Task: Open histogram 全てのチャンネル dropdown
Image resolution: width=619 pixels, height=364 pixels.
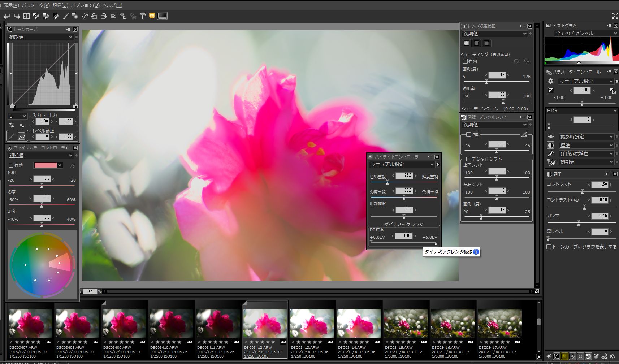Action: 586,33
